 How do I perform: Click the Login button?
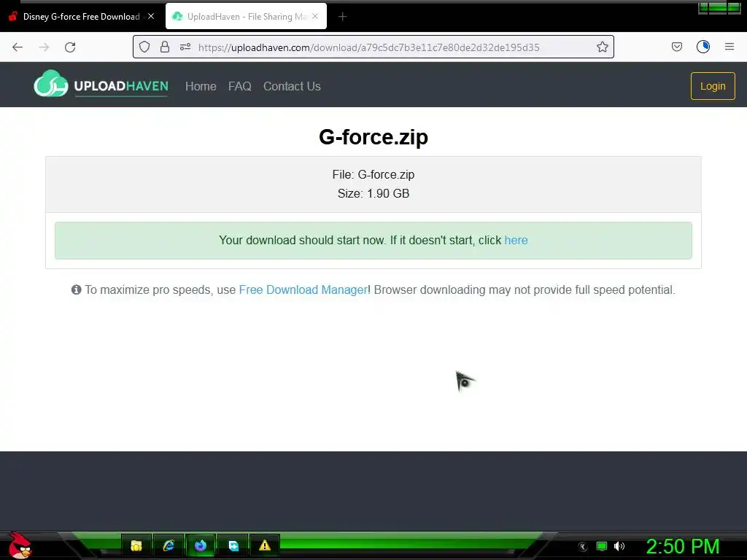click(713, 86)
